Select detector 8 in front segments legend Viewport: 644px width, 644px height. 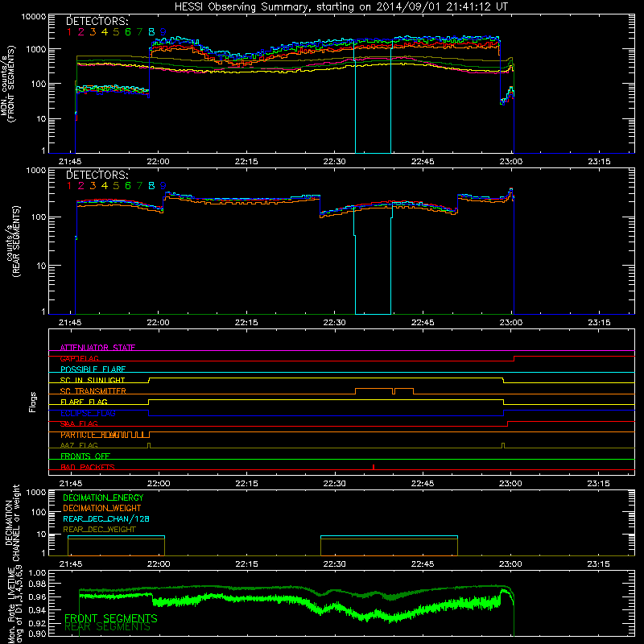pyautogui.click(x=151, y=32)
